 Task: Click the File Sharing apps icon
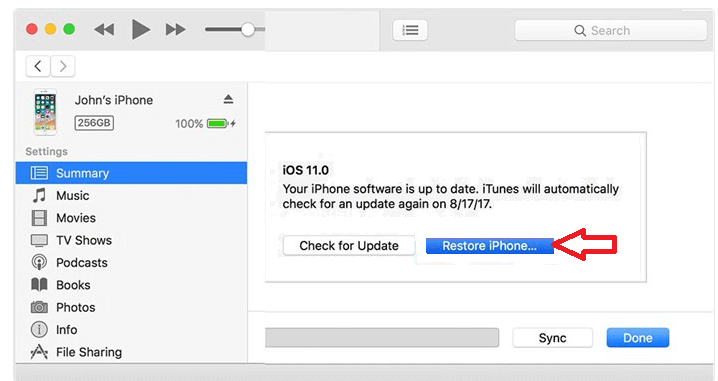pos(39,352)
